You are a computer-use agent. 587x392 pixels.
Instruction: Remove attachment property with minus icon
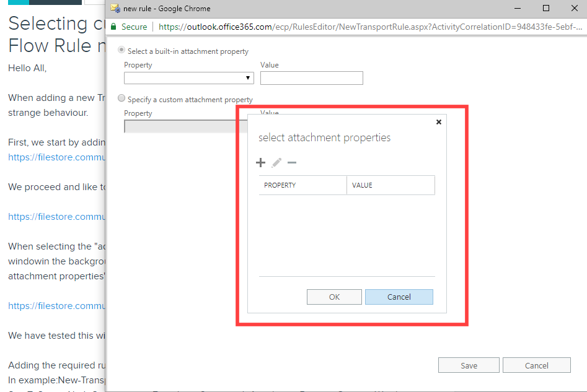(292, 163)
